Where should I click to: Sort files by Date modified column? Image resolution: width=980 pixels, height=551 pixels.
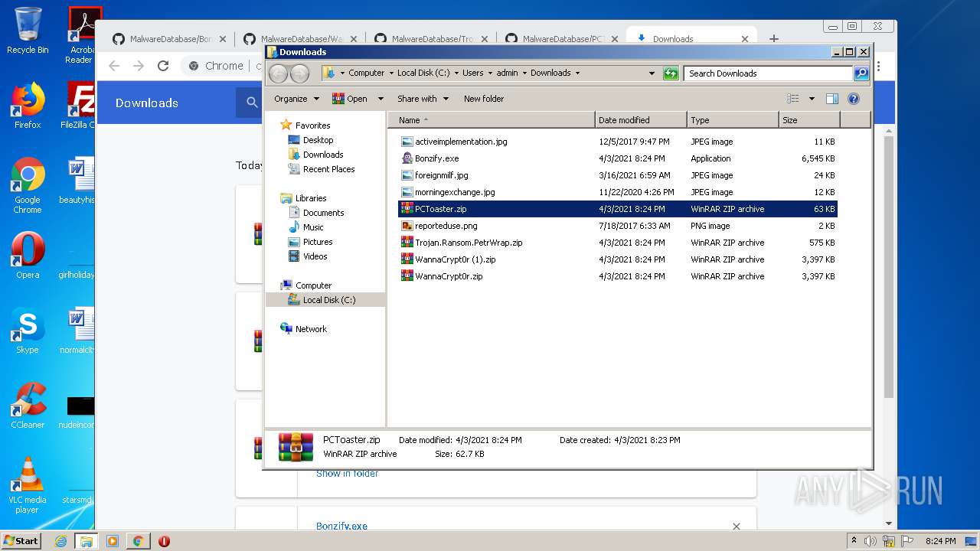coord(641,120)
